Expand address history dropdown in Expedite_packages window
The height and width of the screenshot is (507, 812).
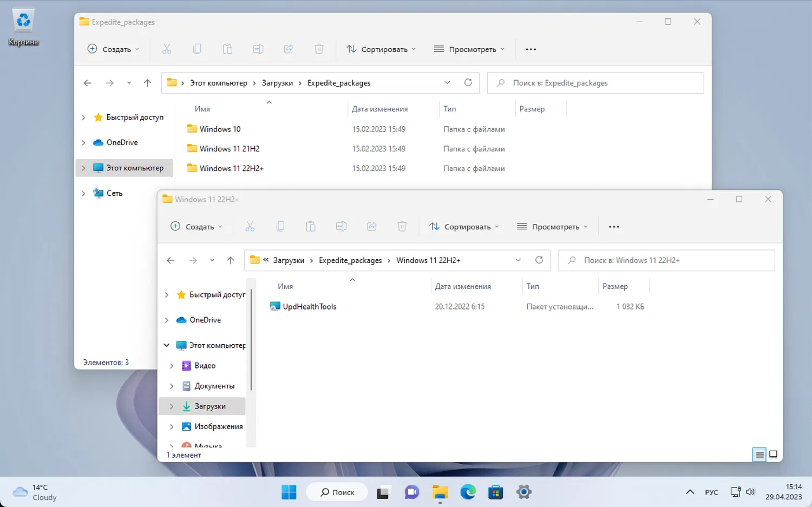click(x=447, y=83)
